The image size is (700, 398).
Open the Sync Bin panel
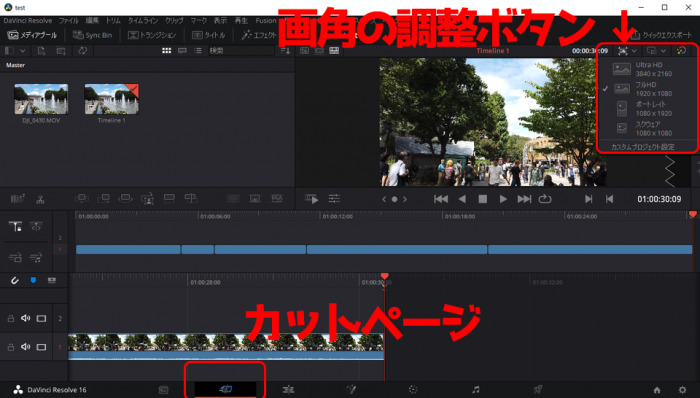point(92,35)
